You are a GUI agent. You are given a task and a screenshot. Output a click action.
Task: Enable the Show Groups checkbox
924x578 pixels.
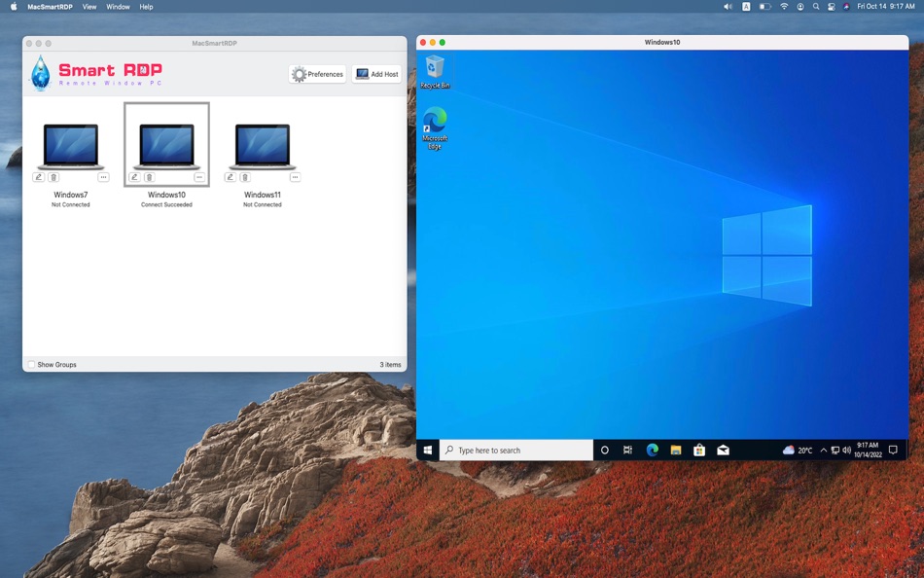click(x=32, y=365)
